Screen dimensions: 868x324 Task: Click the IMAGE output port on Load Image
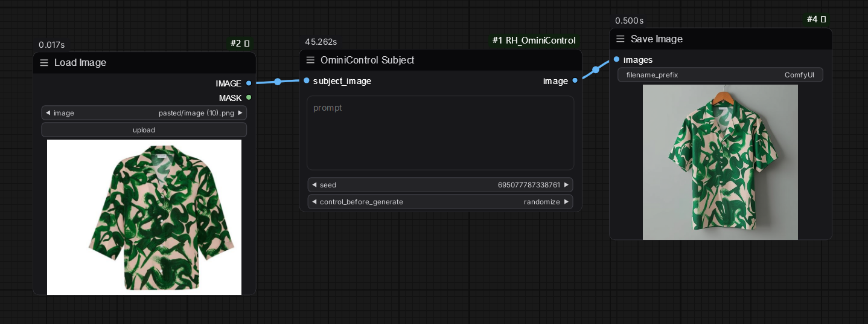(x=249, y=83)
